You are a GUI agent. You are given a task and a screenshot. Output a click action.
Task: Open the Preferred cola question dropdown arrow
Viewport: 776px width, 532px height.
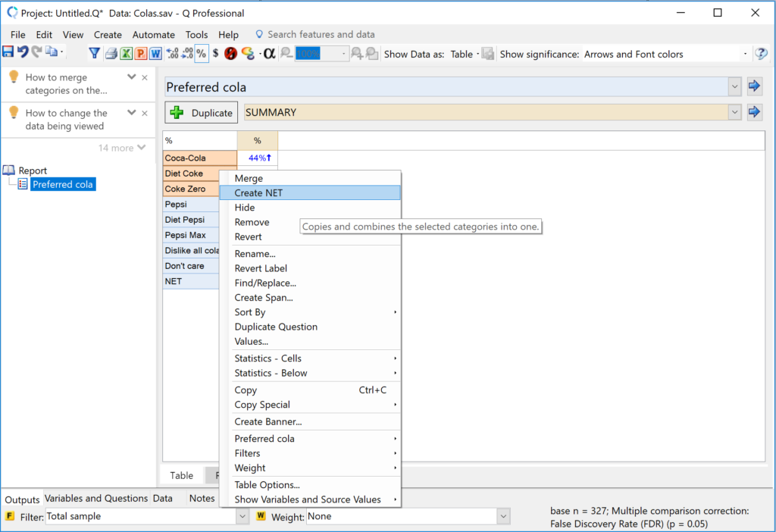(734, 87)
